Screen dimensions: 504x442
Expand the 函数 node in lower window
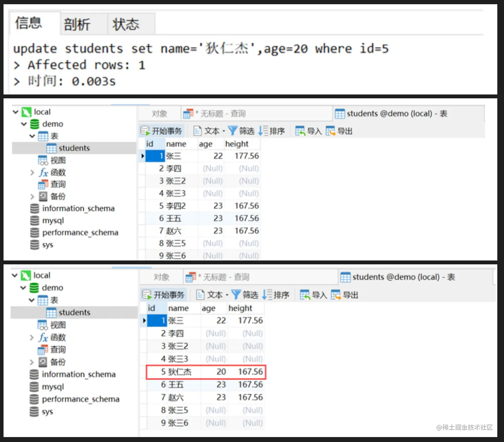click(x=32, y=337)
